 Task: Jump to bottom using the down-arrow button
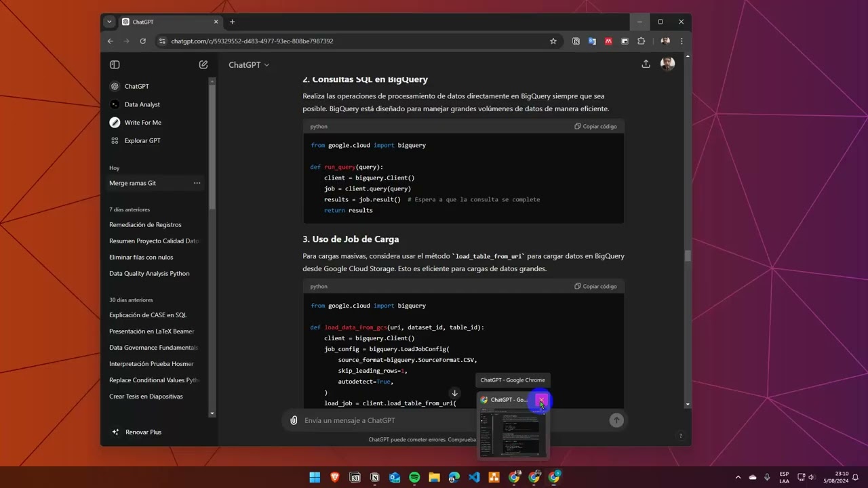point(454,393)
